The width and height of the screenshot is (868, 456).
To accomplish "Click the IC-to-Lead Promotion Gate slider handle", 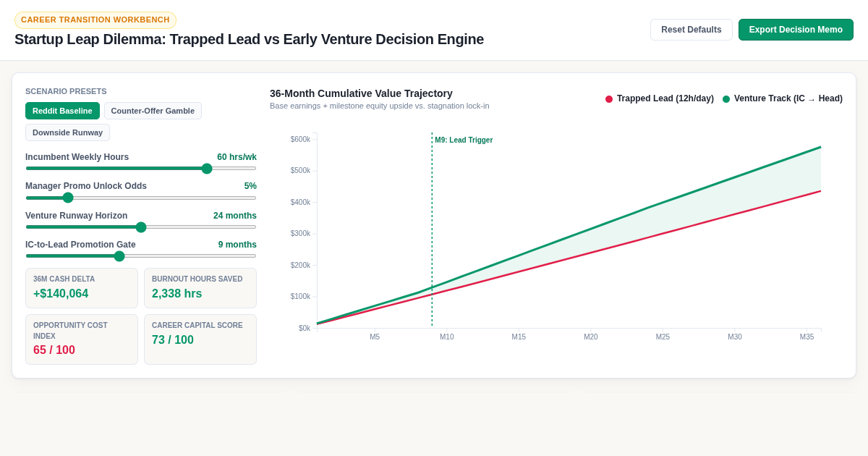I will 119,256.
